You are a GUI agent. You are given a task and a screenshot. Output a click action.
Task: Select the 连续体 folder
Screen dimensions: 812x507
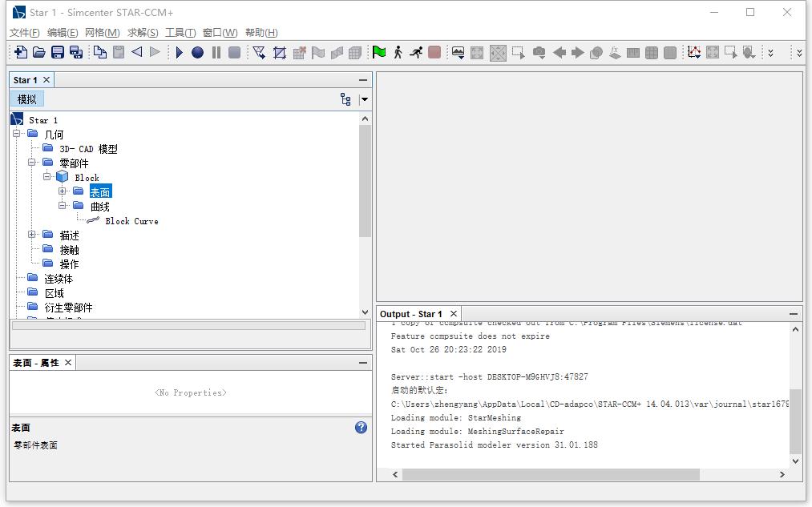[59, 279]
